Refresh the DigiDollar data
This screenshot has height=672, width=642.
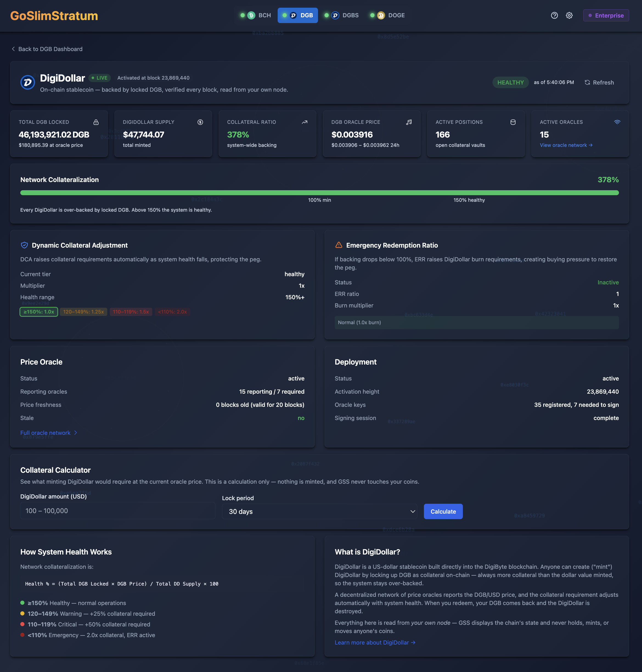tap(599, 83)
